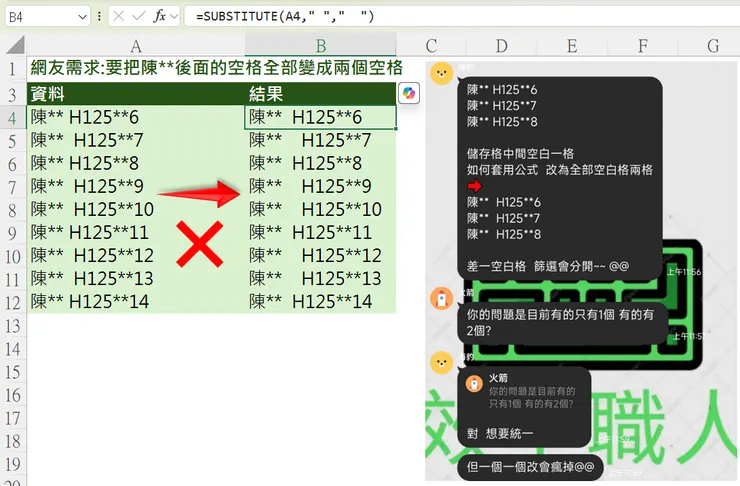Screen dimensions: 740x486
Task: Select row 4 header
Action: (13, 117)
